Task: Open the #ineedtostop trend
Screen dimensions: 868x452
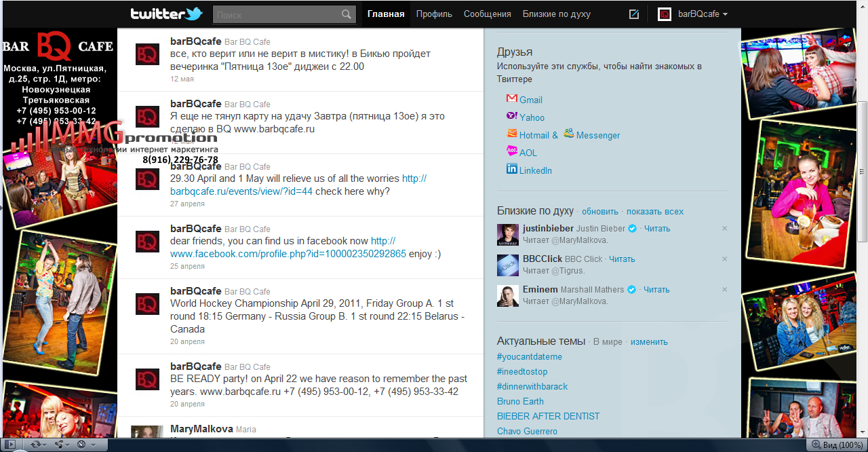Action: [522, 372]
